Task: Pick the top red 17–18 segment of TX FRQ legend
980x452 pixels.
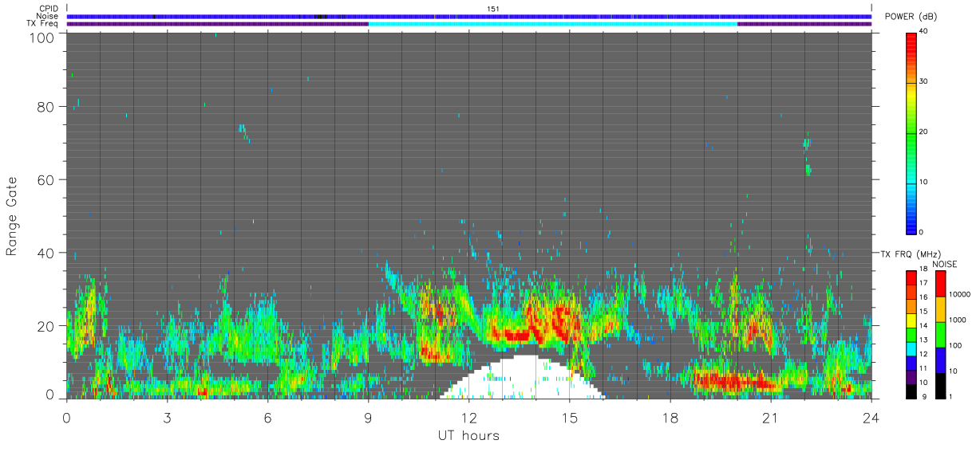Action: (911, 277)
